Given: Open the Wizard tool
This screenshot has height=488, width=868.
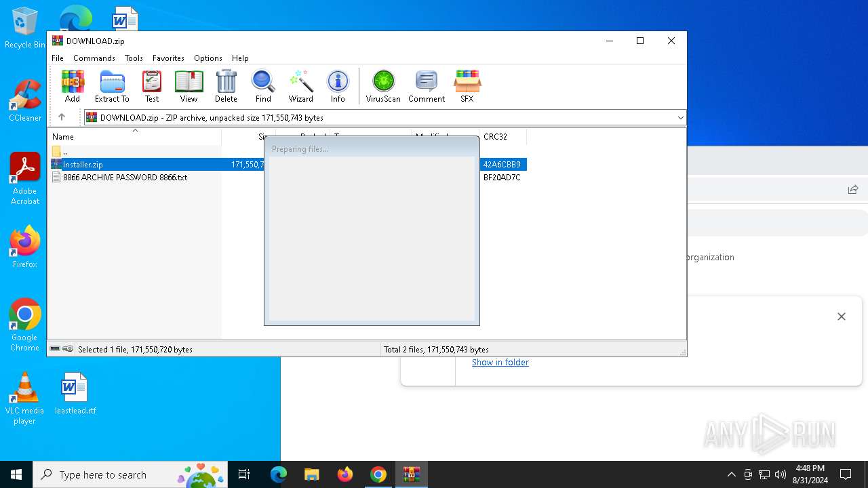Looking at the screenshot, I should (x=301, y=86).
